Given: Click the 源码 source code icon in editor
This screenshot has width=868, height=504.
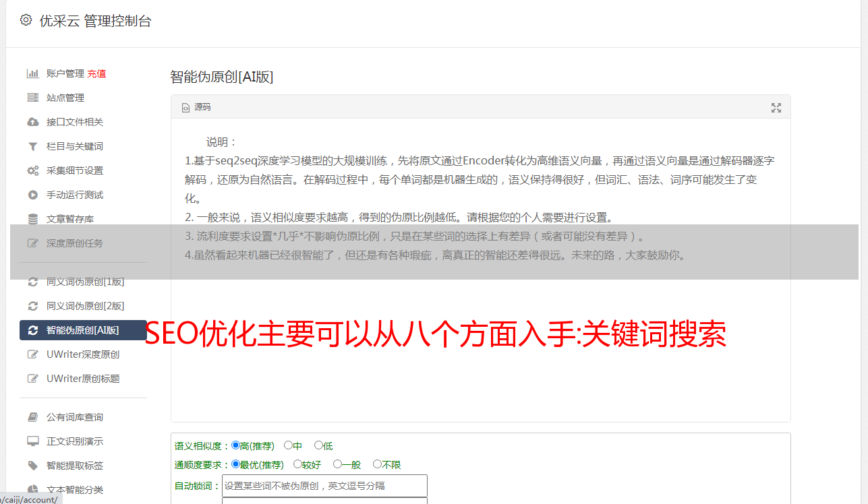Looking at the screenshot, I should pos(186,107).
